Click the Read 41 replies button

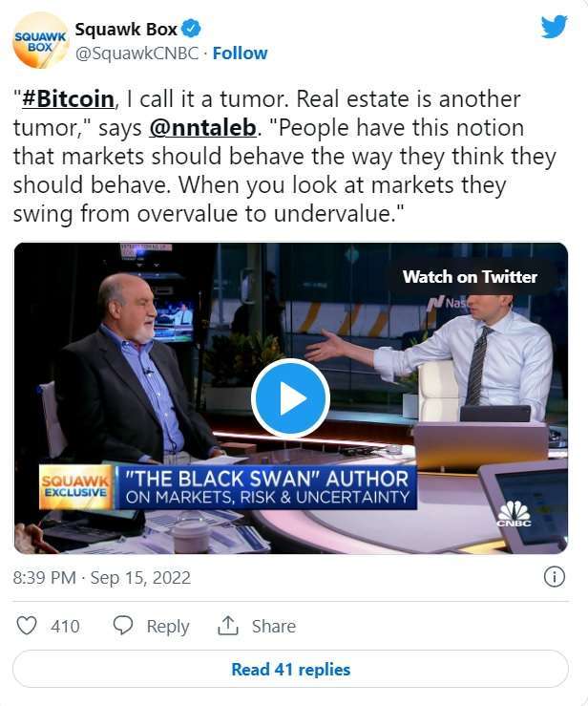click(x=290, y=669)
